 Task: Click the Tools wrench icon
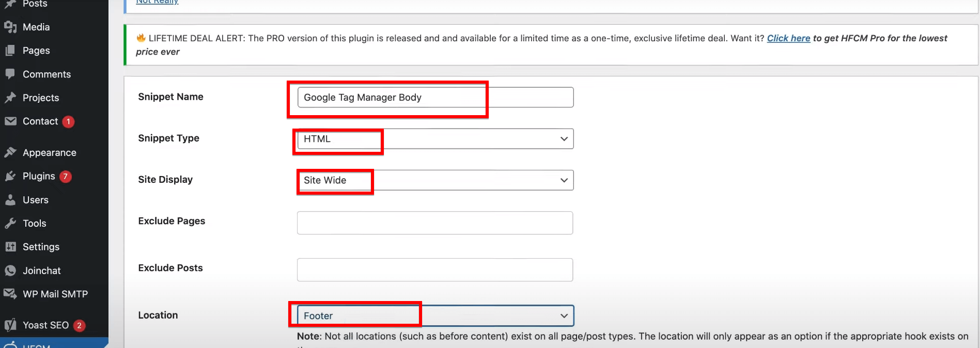pyautogui.click(x=10, y=224)
